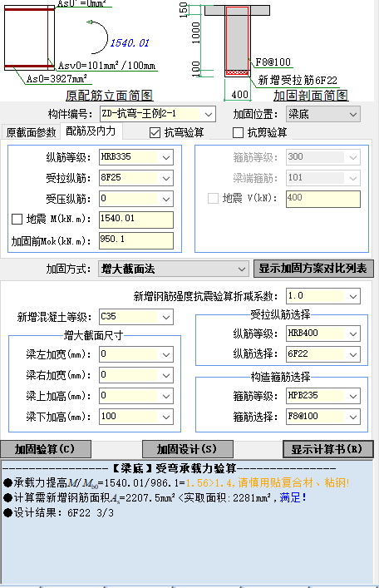Image resolution: width=379 pixels, height=588 pixels.
Task: Enable the 地震 M(kN.m) checkbox
Action: pos(17,219)
